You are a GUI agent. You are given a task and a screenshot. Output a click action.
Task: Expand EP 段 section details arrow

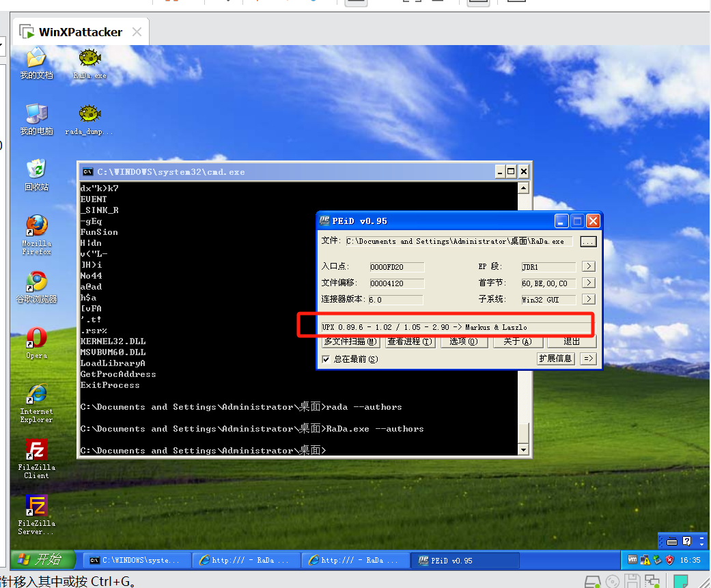pyautogui.click(x=589, y=266)
